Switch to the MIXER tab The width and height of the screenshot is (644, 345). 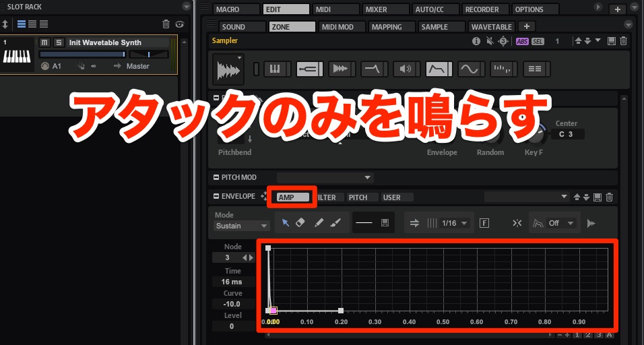pos(386,9)
